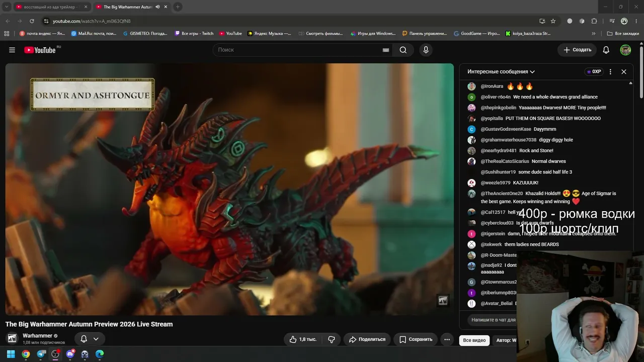Open chat three-dot options menu

pyautogui.click(x=610, y=71)
